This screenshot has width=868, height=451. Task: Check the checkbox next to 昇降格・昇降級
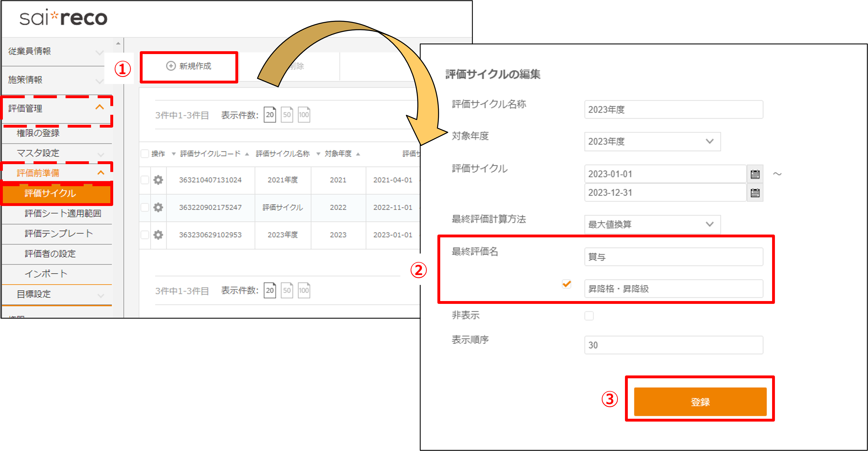point(567,284)
